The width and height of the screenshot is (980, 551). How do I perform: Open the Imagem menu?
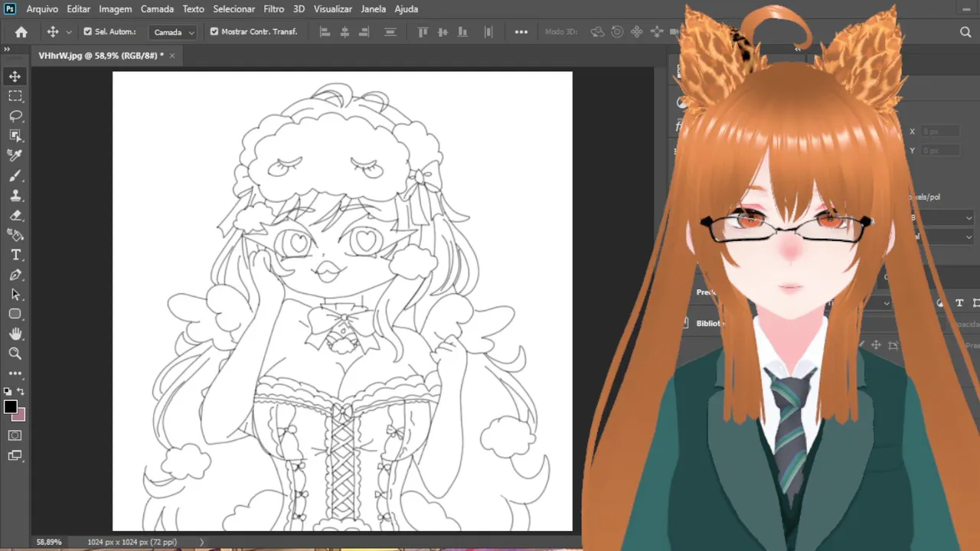(116, 9)
